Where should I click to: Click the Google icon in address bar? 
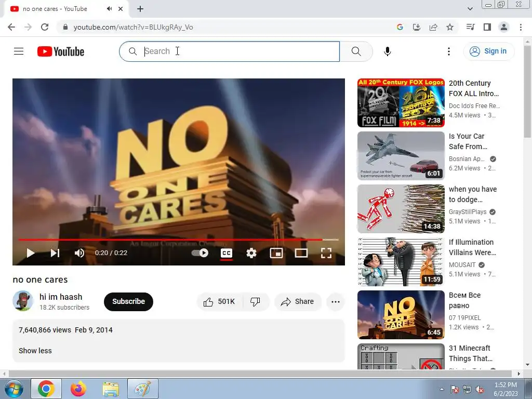[400, 27]
